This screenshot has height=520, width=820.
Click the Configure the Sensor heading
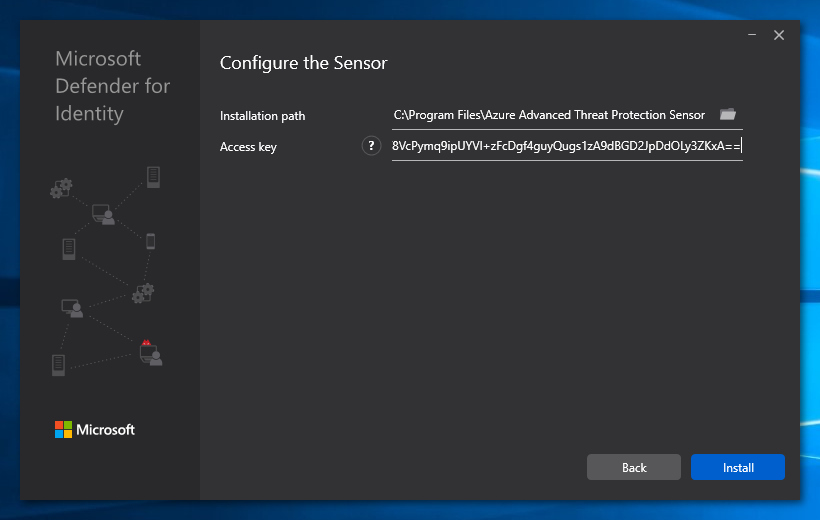pos(303,63)
